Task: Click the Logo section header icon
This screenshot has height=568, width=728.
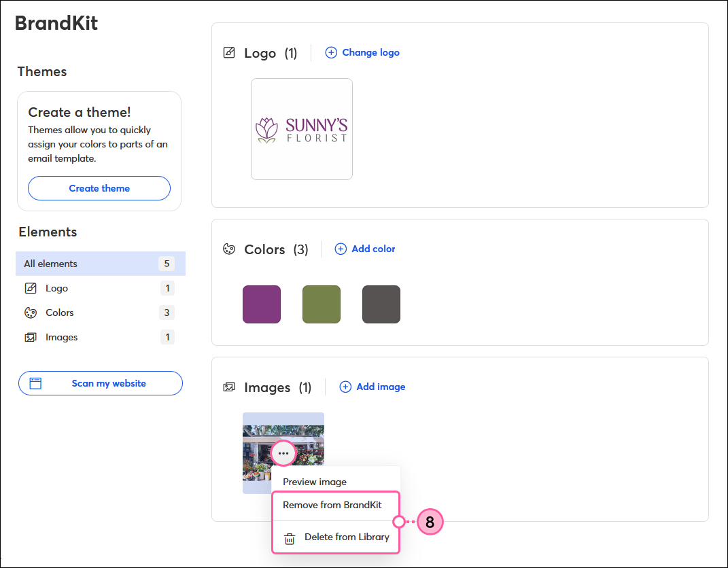Action: pyautogui.click(x=229, y=52)
